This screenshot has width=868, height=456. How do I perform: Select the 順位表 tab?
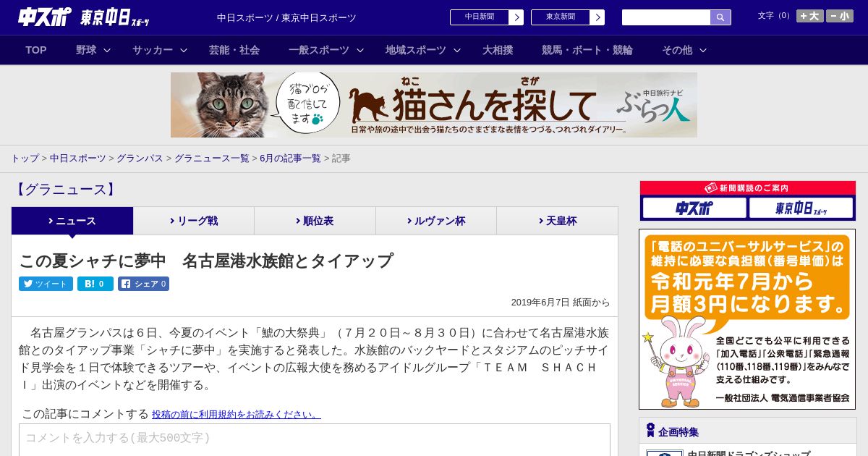click(x=315, y=221)
